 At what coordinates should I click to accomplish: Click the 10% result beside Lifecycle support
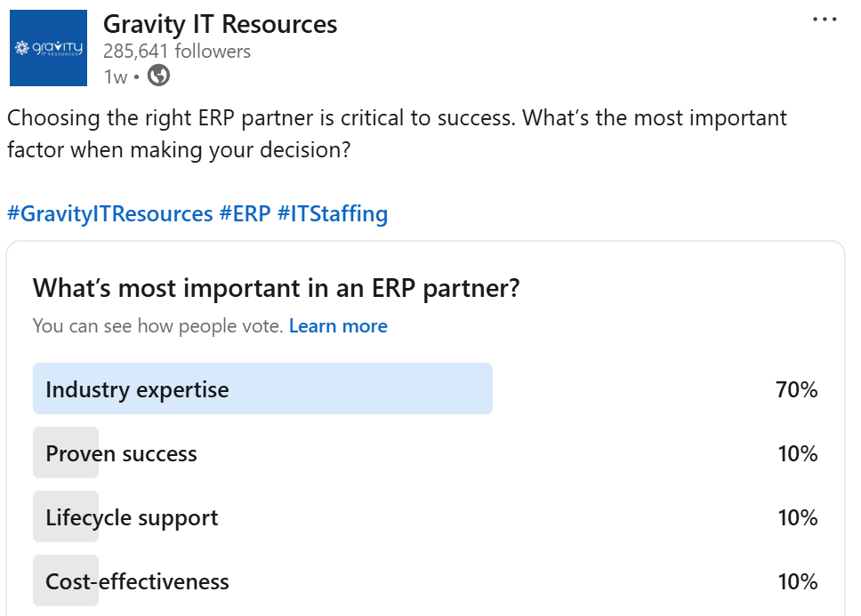(797, 517)
